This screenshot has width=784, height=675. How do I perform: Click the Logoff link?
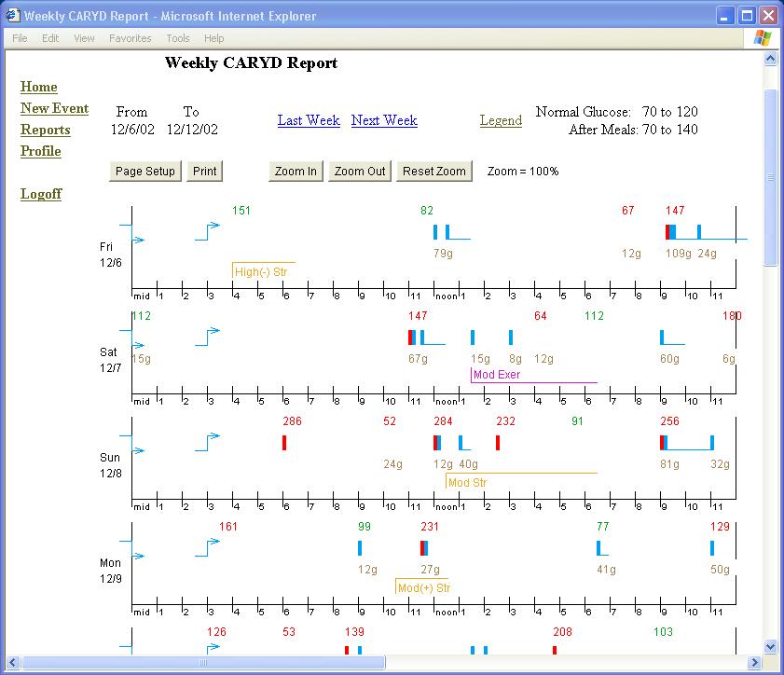[x=41, y=194]
